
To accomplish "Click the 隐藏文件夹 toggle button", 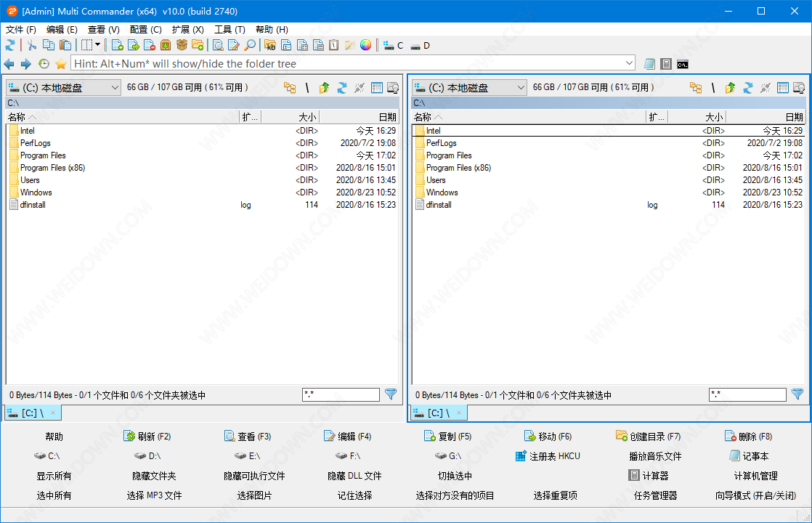I will coord(154,475).
